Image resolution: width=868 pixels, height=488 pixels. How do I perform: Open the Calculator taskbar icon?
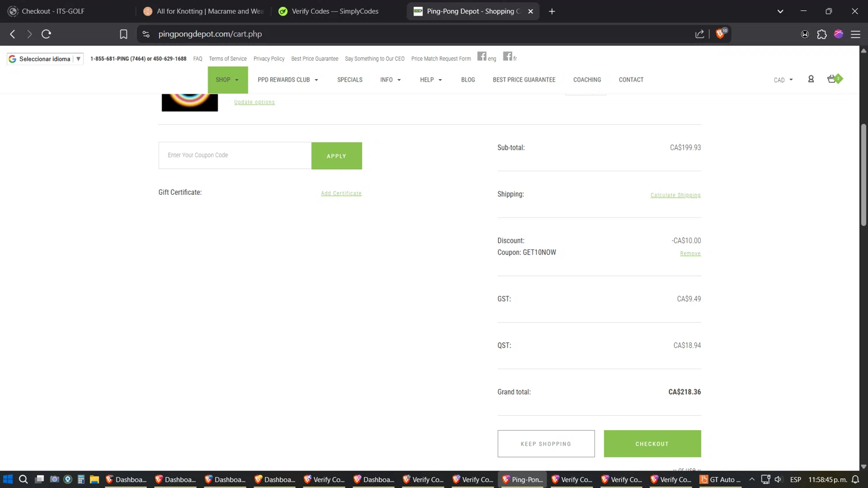pos(81,479)
